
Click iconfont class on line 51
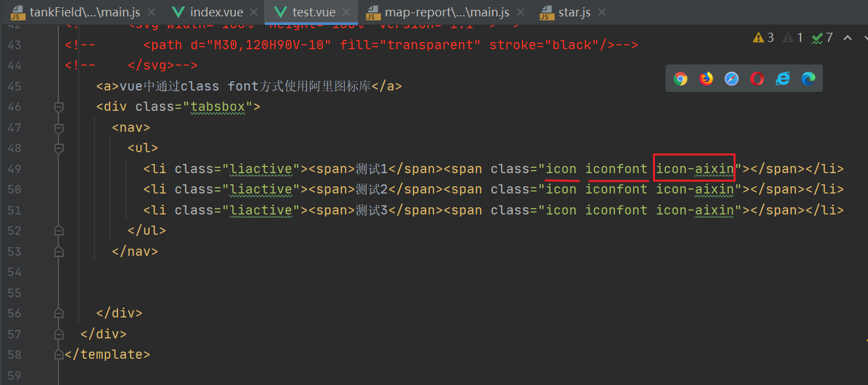tap(616, 211)
